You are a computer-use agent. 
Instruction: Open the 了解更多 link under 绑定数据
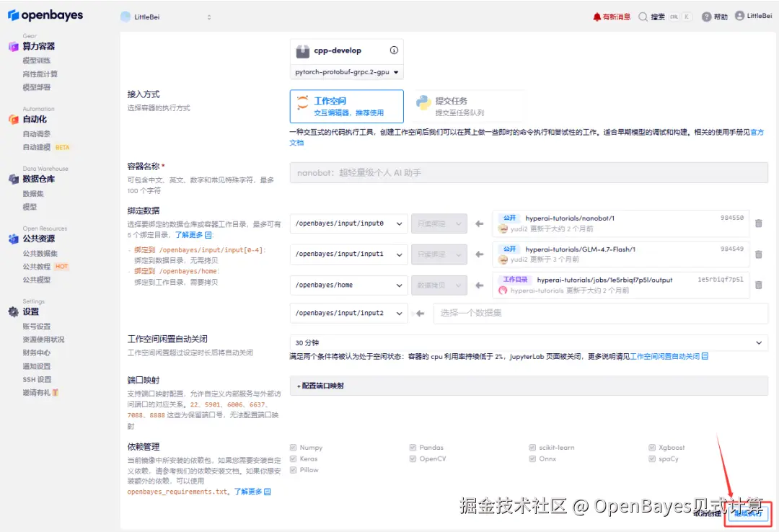193,235
